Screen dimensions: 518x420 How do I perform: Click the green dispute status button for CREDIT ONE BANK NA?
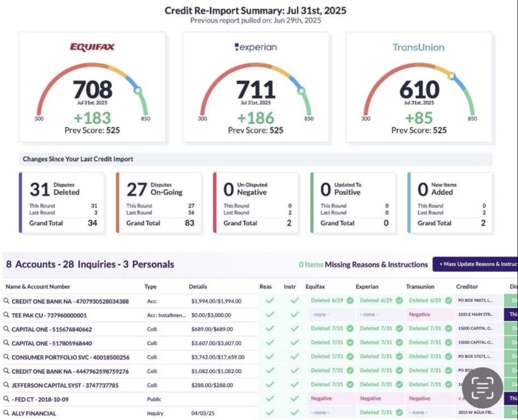click(x=511, y=300)
